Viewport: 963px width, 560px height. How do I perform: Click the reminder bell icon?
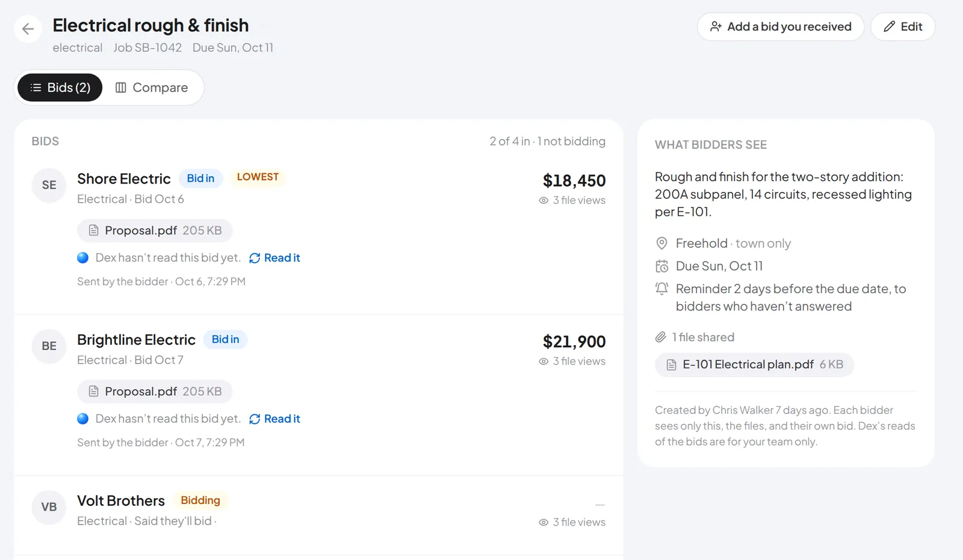[x=661, y=289]
